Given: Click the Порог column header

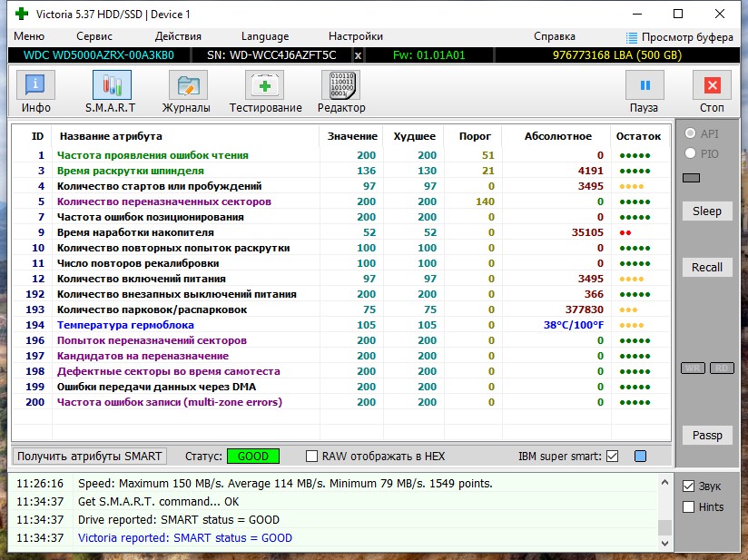Looking at the screenshot, I should pos(475,136).
